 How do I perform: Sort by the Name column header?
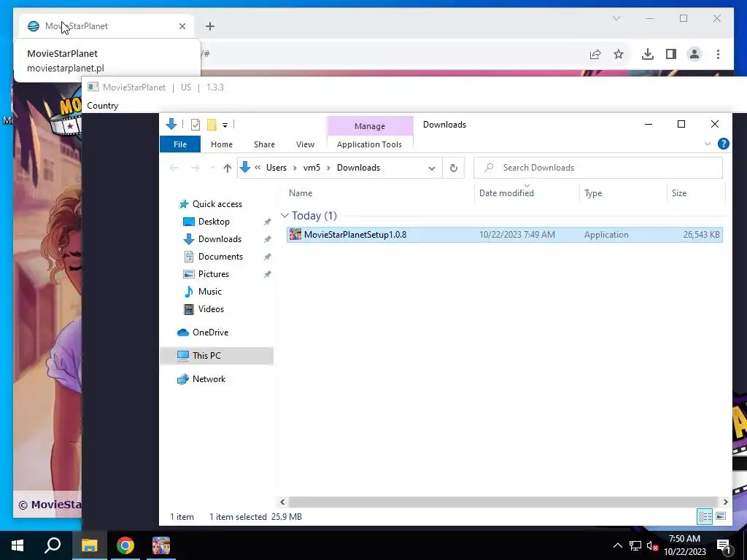301,192
